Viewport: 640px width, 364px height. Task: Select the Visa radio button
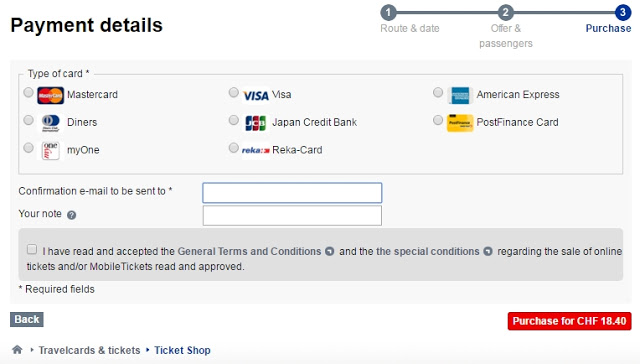[233, 93]
